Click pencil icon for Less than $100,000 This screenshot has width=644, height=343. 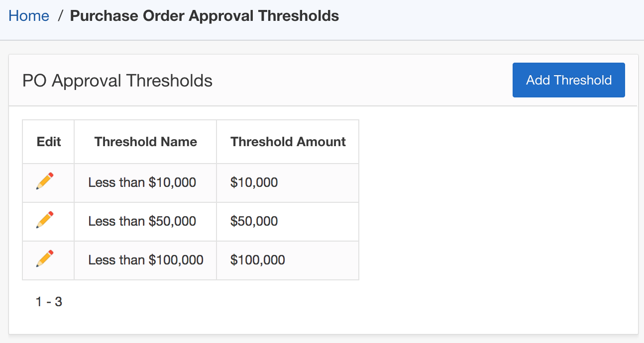45,259
